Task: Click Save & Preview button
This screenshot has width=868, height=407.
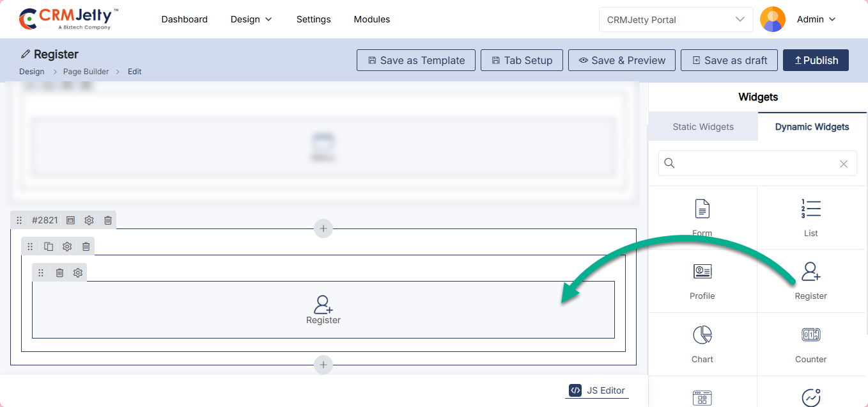Action: point(622,60)
